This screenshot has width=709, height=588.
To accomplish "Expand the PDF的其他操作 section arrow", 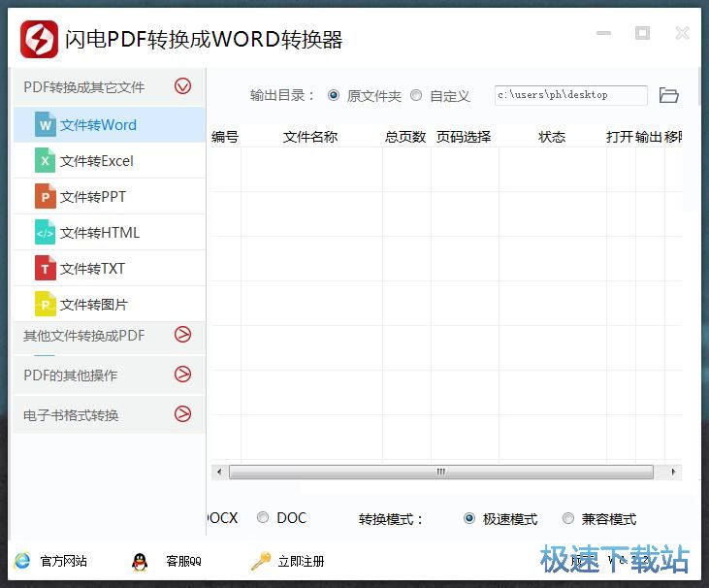I will [182, 375].
